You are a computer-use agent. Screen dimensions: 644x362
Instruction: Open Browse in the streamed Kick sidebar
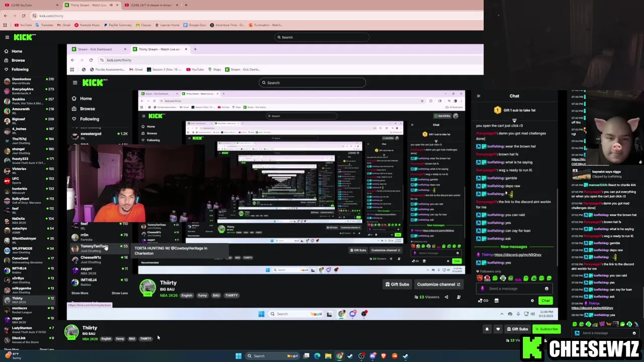click(87, 109)
